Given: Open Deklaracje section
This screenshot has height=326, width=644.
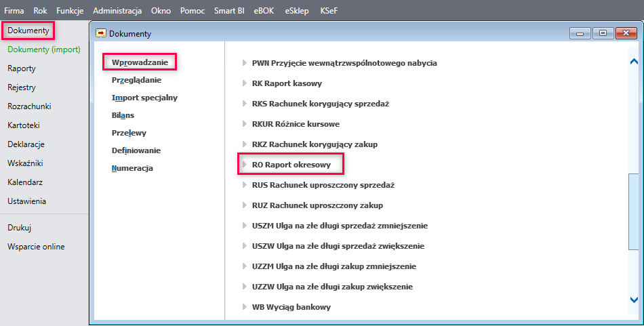Looking at the screenshot, I should point(26,144).
